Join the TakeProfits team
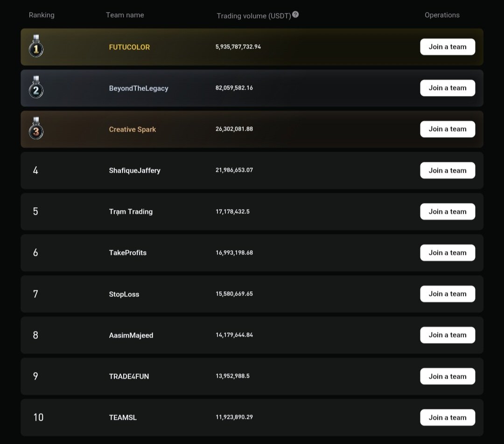The height and width of the screenshot is (444, 504). click(x=448, y=253)
